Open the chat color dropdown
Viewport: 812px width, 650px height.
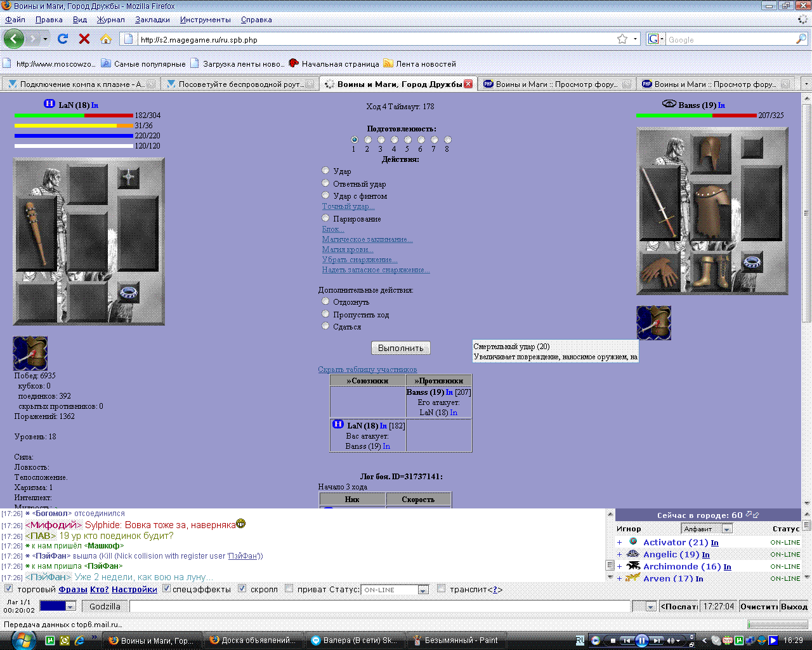pos(70,606)
